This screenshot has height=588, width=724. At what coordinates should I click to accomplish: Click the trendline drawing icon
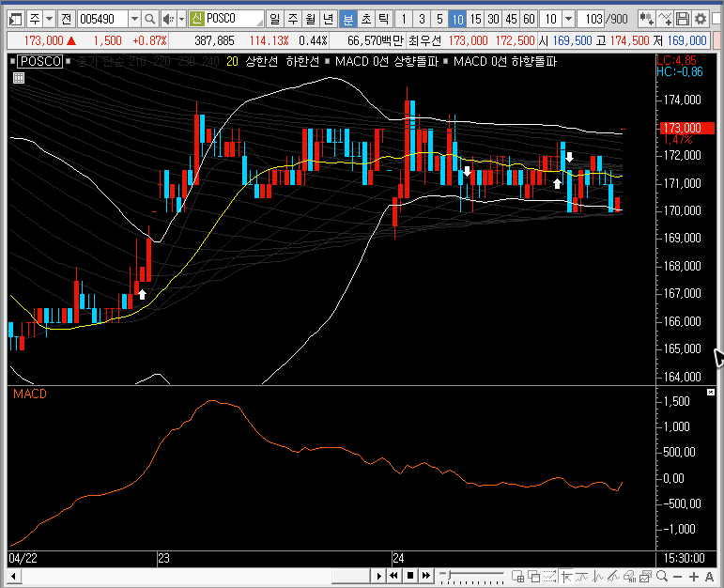point(613,576)
